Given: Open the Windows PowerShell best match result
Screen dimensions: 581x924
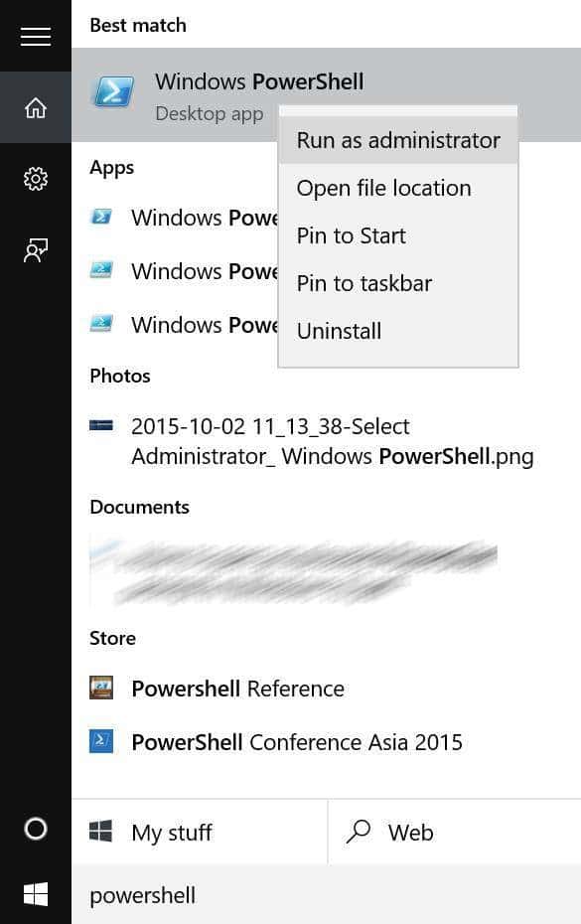Looking at the screenshot, I should tap(326, 94).
